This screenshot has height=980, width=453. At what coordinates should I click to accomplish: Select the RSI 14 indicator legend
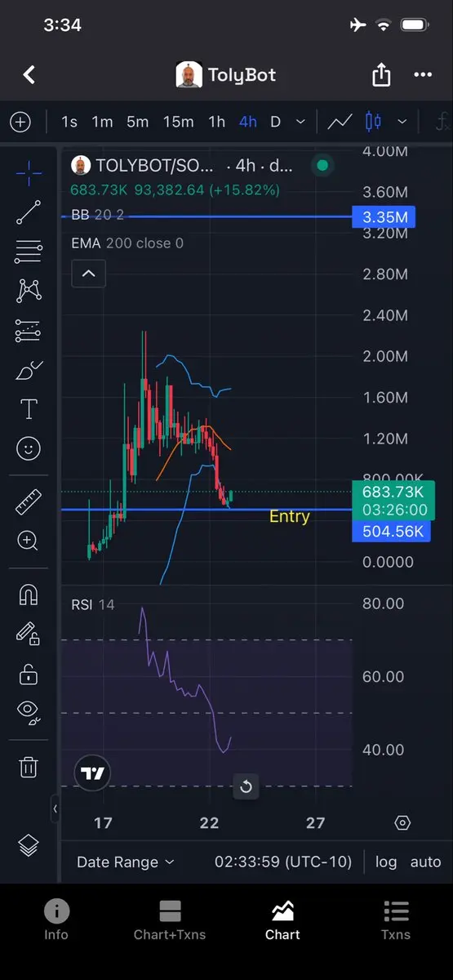93,605
